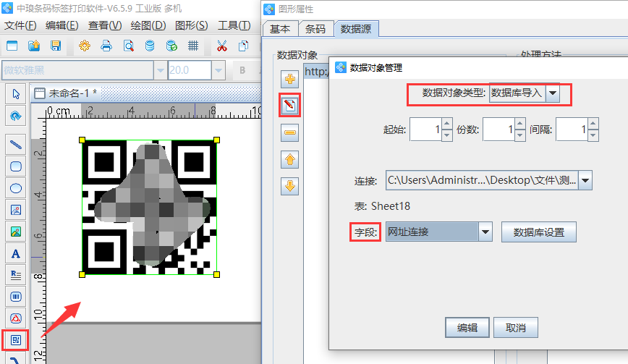This screenshot has height=364, width=628.
Task: Toggle bold B formatting button
Action: click(x=242, y=70)
